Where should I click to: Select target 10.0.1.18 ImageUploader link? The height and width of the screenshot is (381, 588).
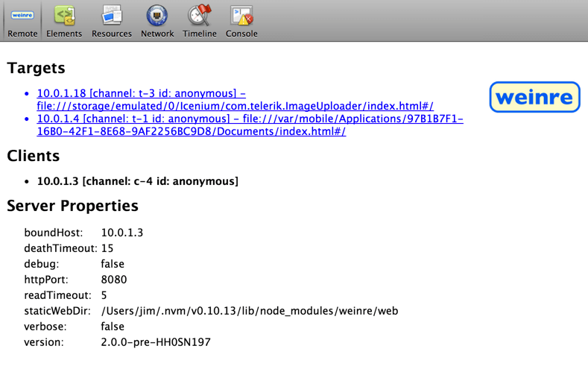pyautogui.click(x=235, y=99)
